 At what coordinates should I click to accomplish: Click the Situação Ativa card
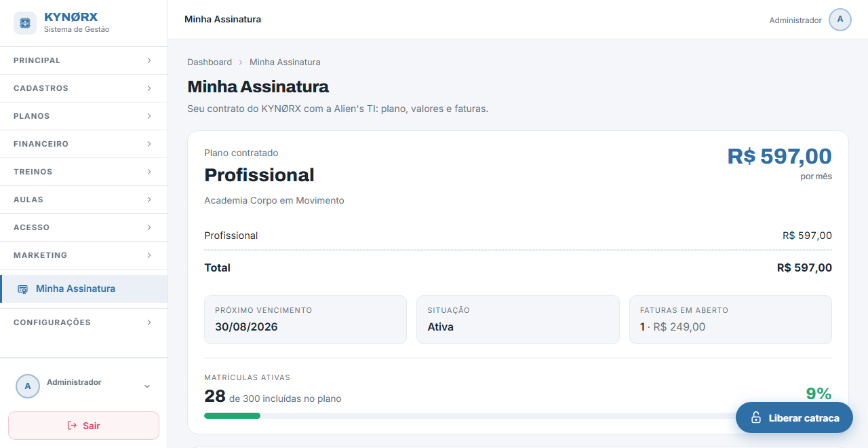click(518, 320)
